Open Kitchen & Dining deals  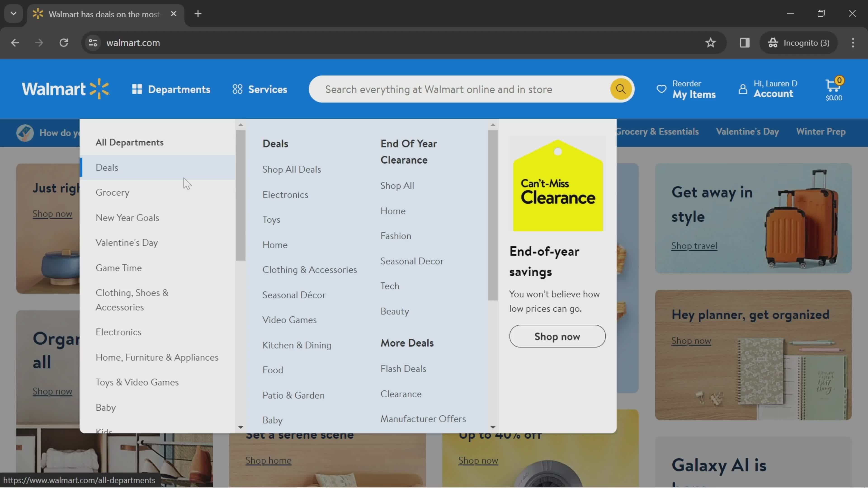tap(297, 345)
